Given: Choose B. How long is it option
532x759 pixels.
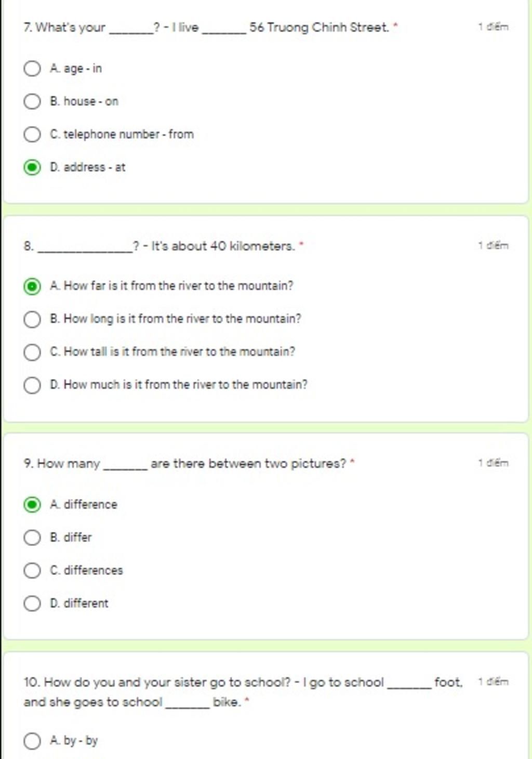Looking at the screenshot, I should pos(32,319).
